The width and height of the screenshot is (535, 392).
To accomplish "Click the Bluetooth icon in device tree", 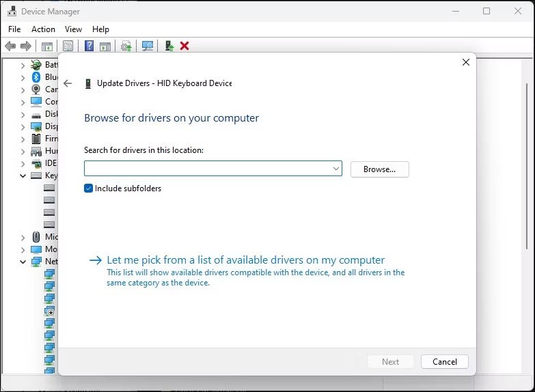I will pos(36,77).
